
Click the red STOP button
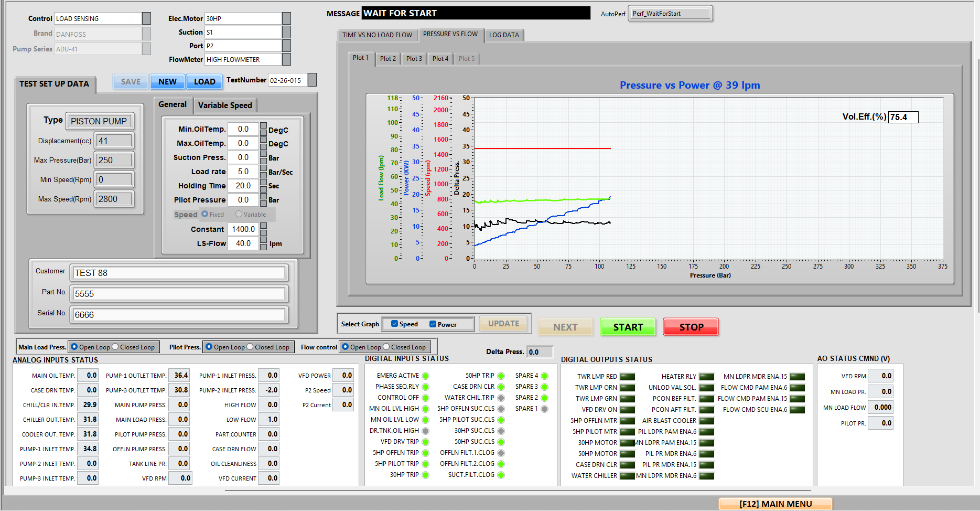(x=691, y=327)
